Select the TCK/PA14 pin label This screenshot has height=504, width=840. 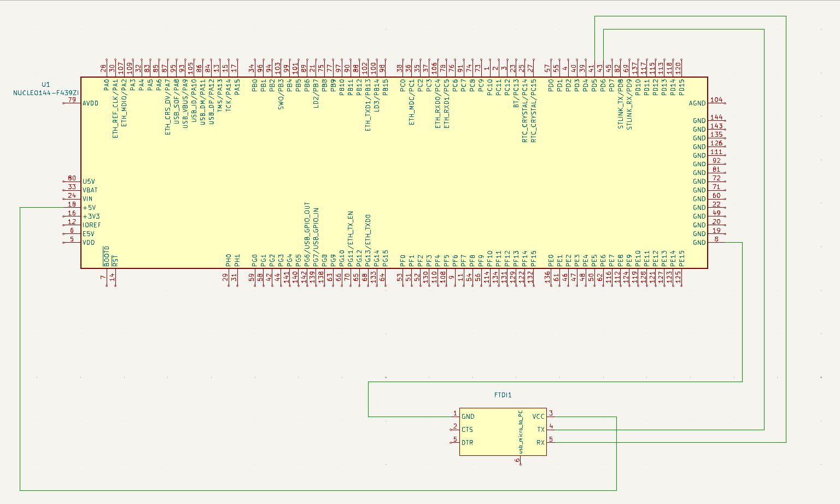click(229, 95)
